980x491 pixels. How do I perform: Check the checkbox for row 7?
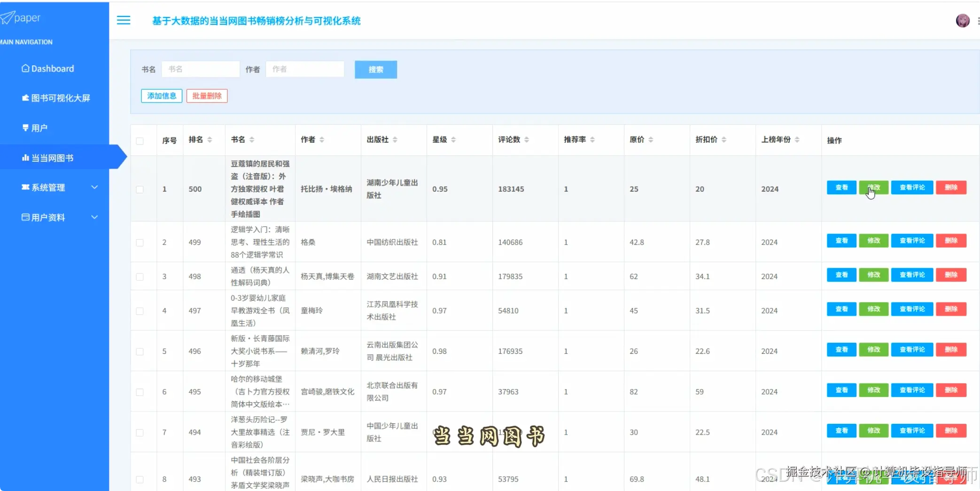140,433
